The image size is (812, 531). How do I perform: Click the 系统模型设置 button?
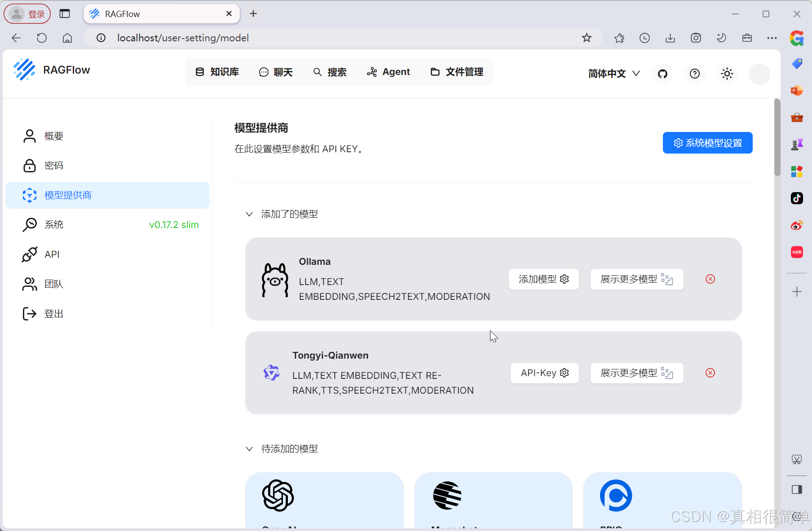[x=708, y=143]
